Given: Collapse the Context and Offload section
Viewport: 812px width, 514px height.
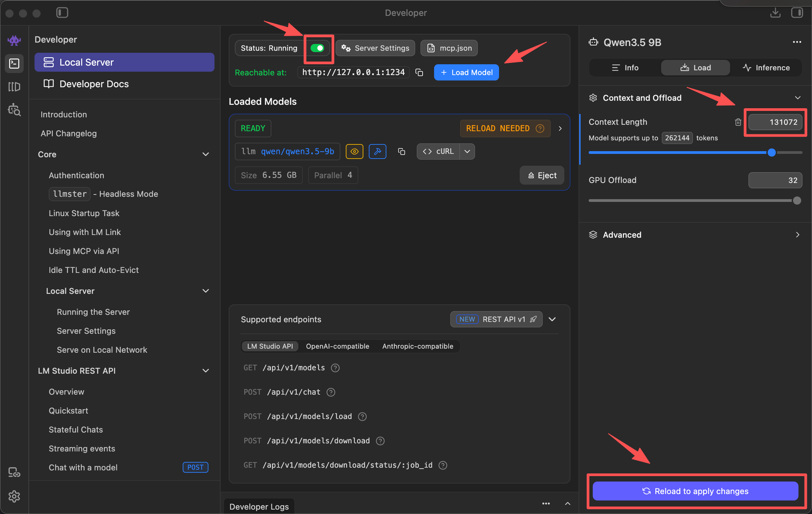Looking at the screenshot, I should (x=797, y=98).
